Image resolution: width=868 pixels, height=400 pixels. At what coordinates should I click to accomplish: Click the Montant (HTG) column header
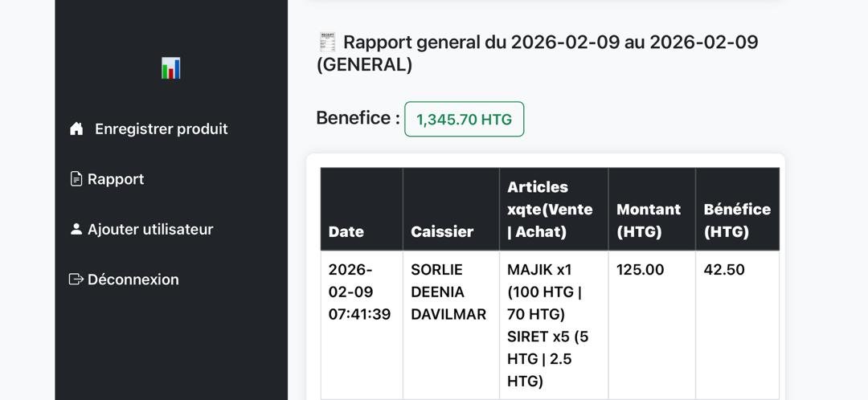coord(649,220)
